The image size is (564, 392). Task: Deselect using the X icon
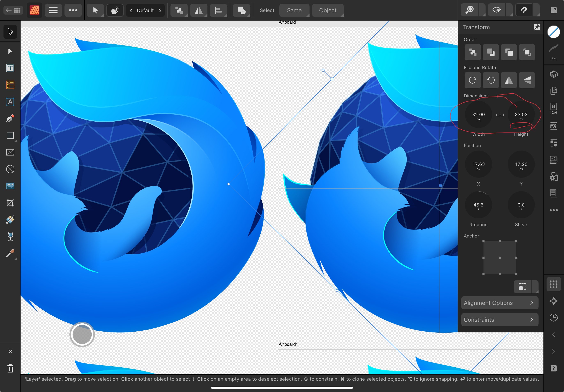click(10, 352)
